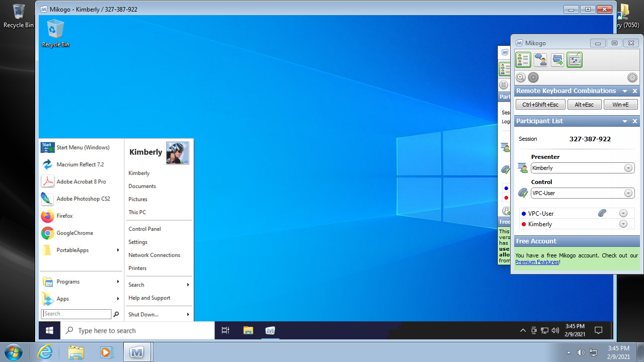Expand the Presenter dropdown showing Kimberly
This screenshot has height=362, width=644.
[628, 168]
